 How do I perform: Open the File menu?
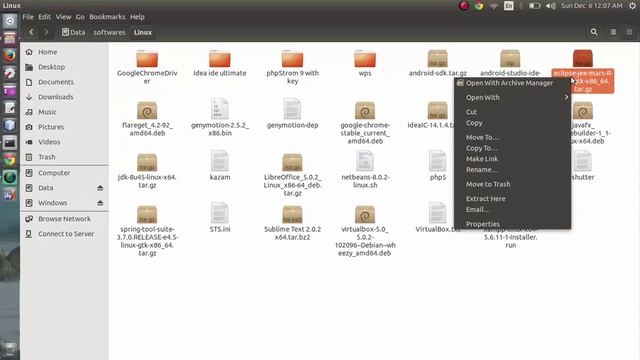pos(28,17)
